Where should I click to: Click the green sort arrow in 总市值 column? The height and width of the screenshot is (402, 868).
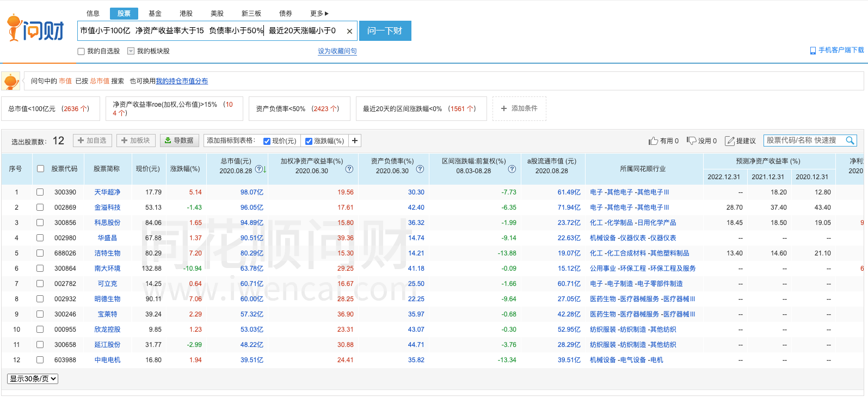tap(264, 170)
